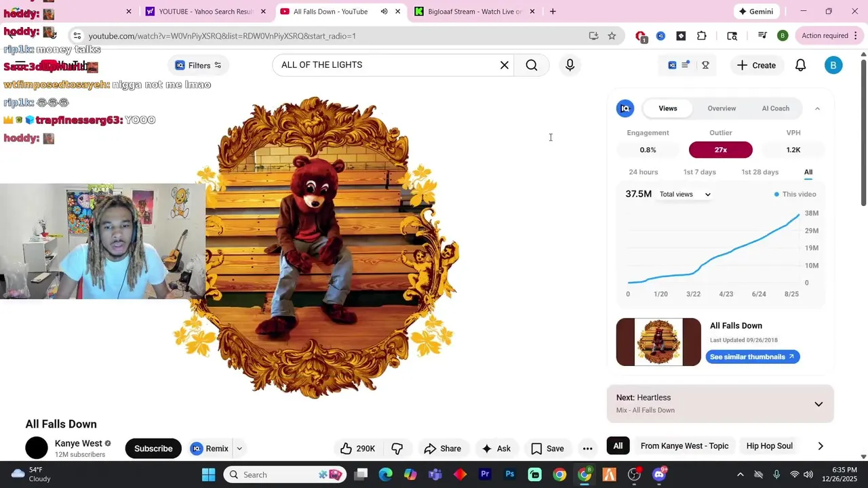This screenshot has width=868, height=488.
Task: Click the Remix button
Action: (210, 449)
